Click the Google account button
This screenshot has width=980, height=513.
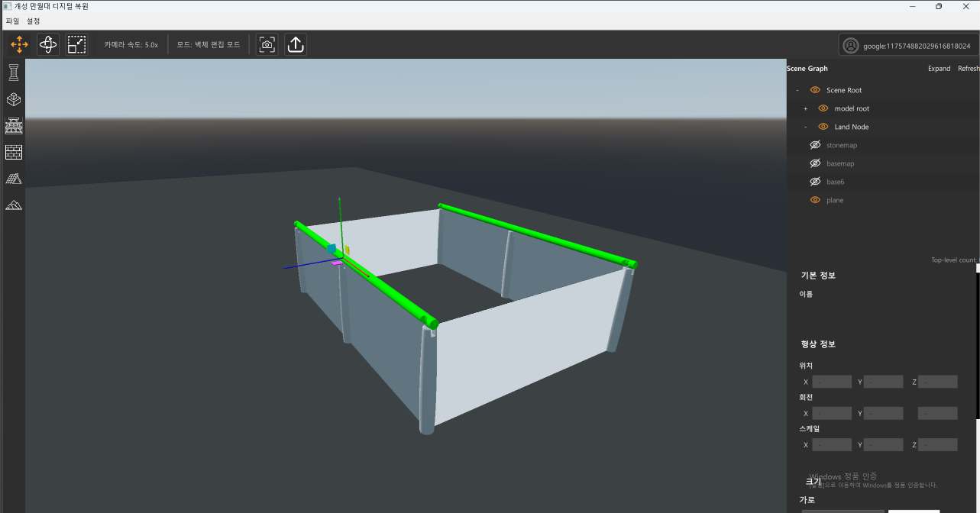907,46
